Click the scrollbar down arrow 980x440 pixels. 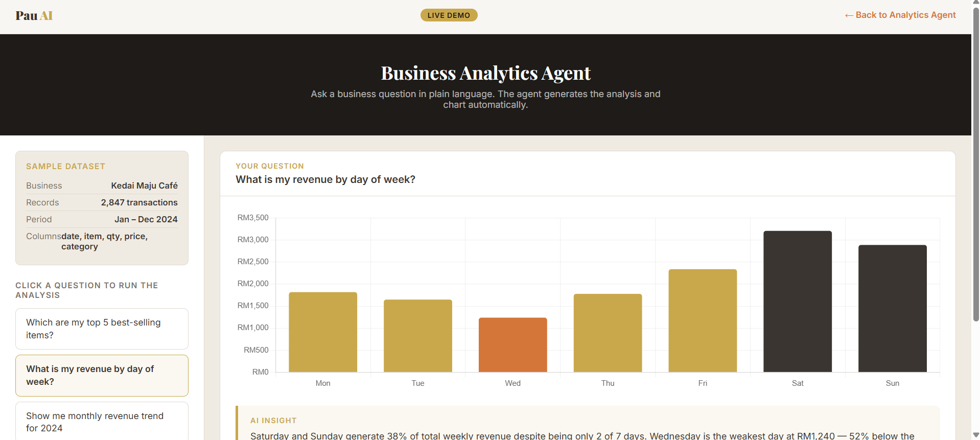point(975,435)
